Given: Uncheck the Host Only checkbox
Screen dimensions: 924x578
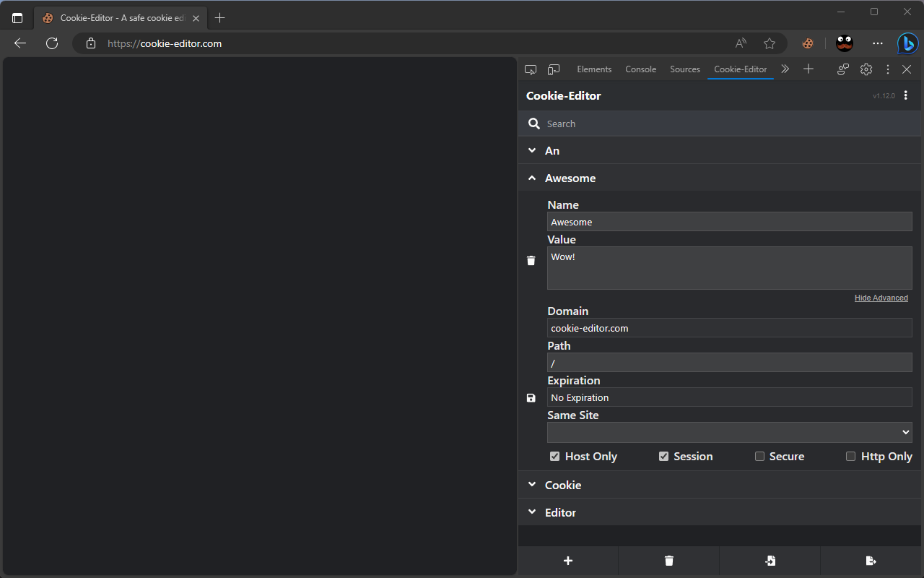Looking at the screenshot, I should tap(554, 456).
